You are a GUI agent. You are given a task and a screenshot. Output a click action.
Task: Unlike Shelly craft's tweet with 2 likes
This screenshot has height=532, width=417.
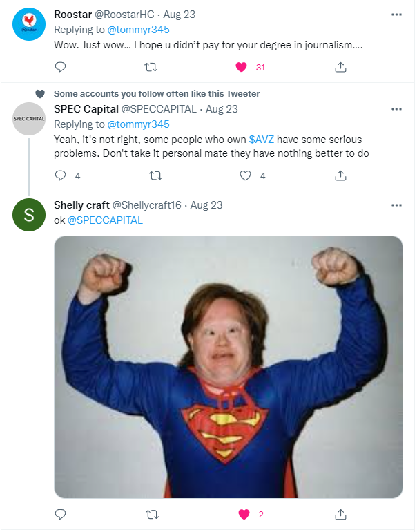(244, 514)
